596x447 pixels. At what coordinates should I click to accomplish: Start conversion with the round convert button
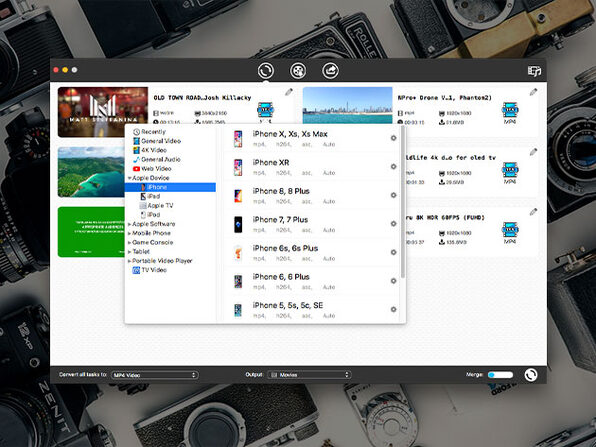[531, 375]
